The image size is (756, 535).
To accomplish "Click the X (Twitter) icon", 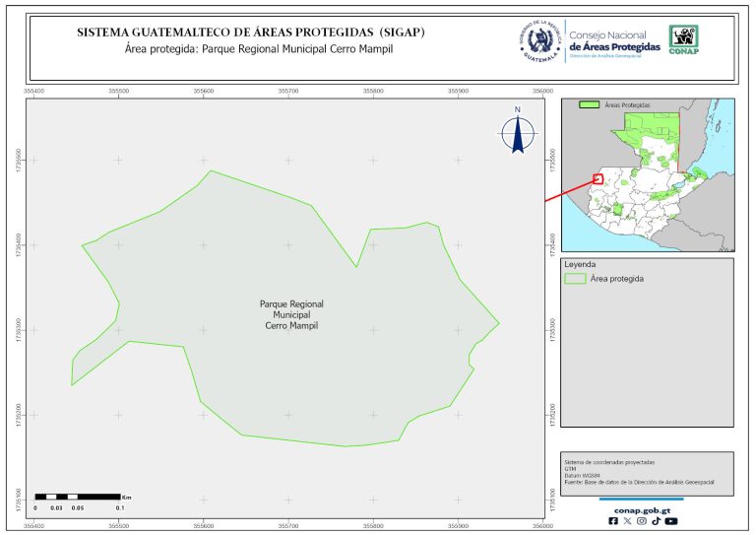I will click(628, 521).
